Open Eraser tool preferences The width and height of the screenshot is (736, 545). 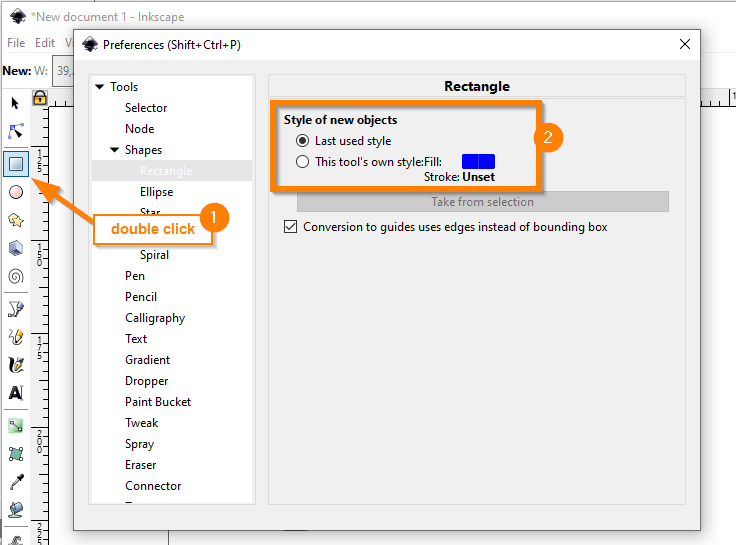point(140,465)
